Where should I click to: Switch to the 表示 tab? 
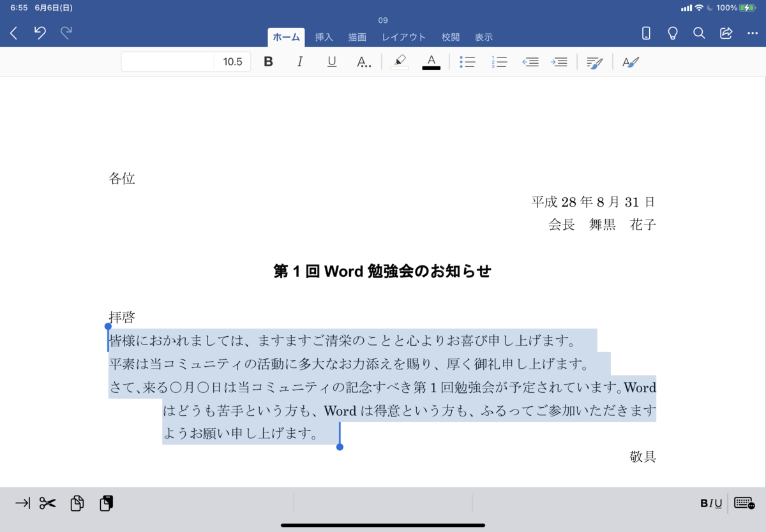coord(484,37)
